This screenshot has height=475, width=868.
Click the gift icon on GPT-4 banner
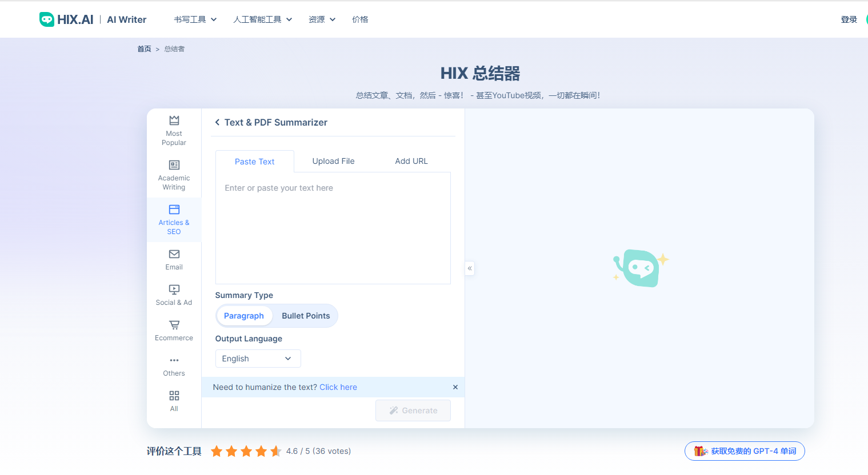701,451
